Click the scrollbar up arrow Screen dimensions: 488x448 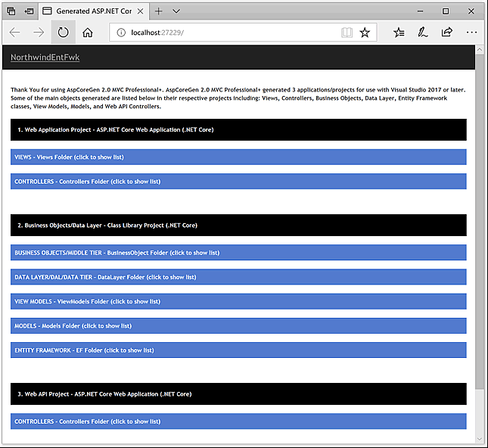pos(480,49)
